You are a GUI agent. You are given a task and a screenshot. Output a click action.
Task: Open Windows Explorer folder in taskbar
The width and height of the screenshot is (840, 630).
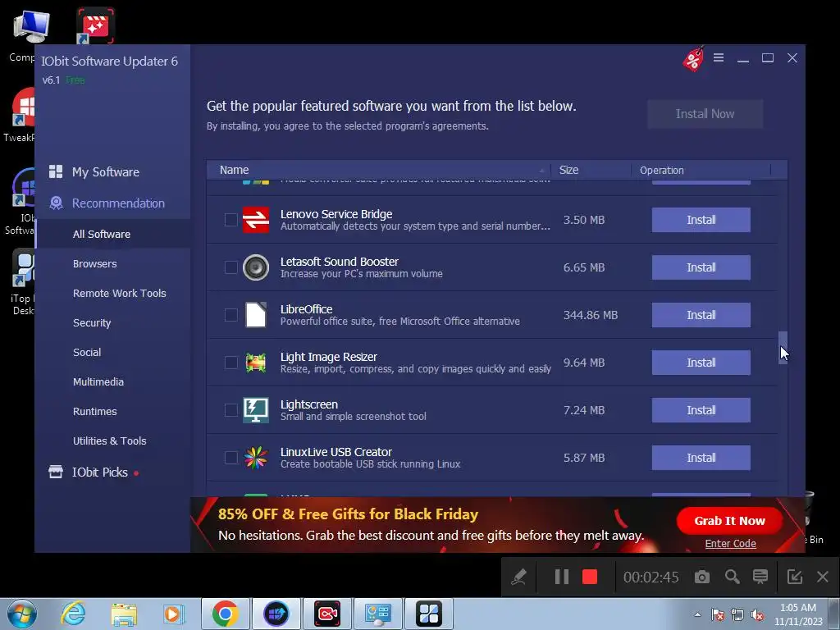124,614
